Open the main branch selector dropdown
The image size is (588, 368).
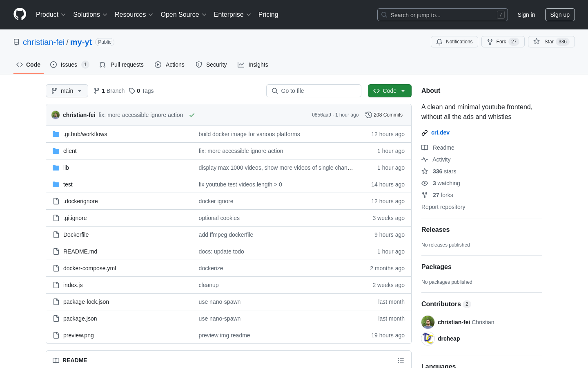(67, 91)
